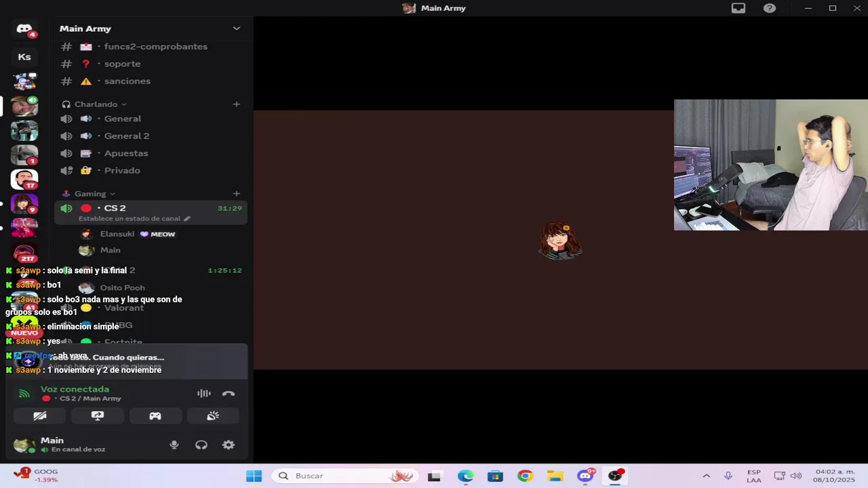The image size is (868, 488).
Task: Click webcam overlay video
Action: pos(771,165)
